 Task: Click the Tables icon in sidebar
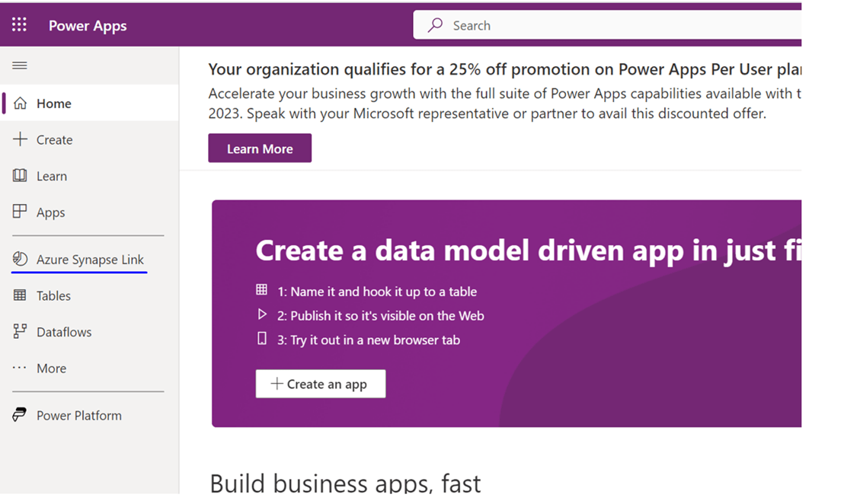(x=21, y=295)
